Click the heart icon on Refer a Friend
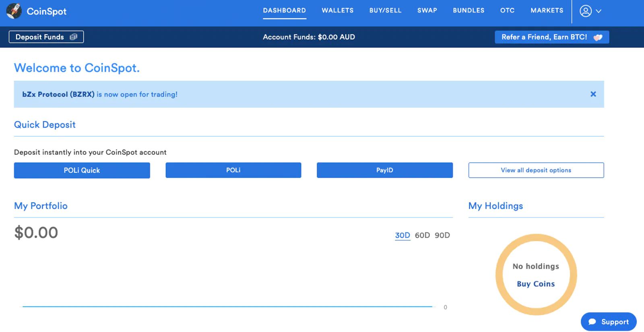Image resolution: width=644 pixels, height=332 pixels. pos(598,37)
